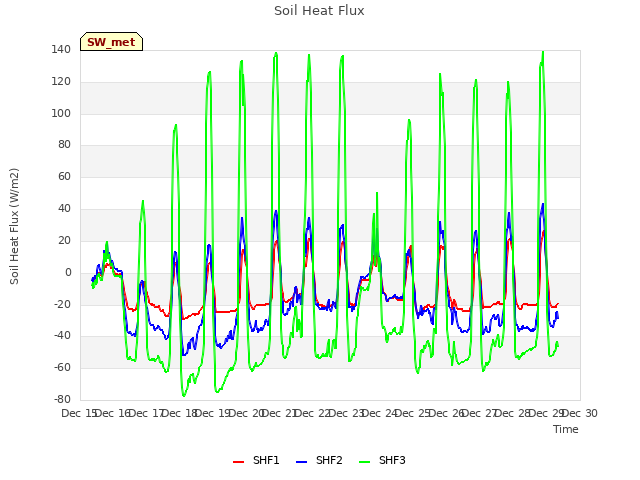Click the -80 y-axis tick label
This screenshot has height=480, width=640.
[62, 400]
